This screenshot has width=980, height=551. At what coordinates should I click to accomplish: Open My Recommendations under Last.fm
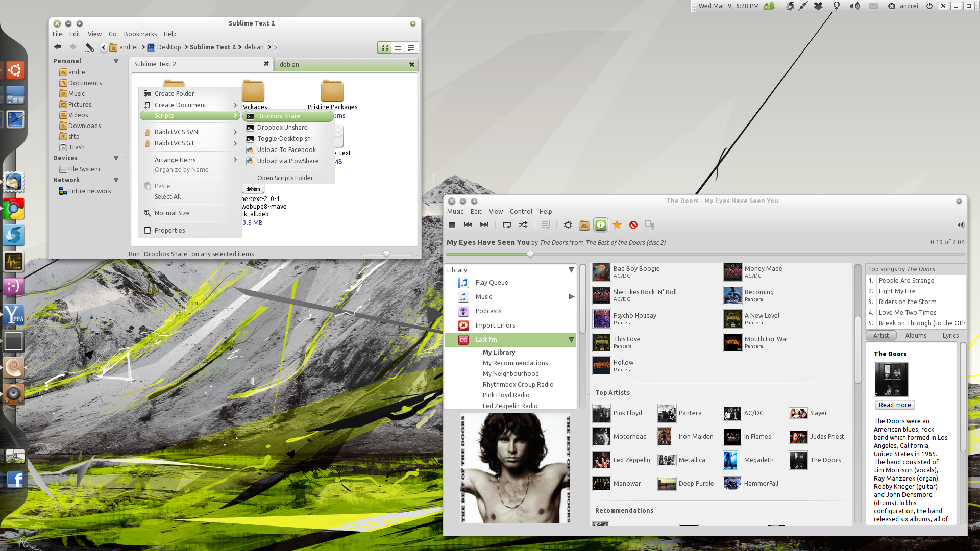coord(515,363)
